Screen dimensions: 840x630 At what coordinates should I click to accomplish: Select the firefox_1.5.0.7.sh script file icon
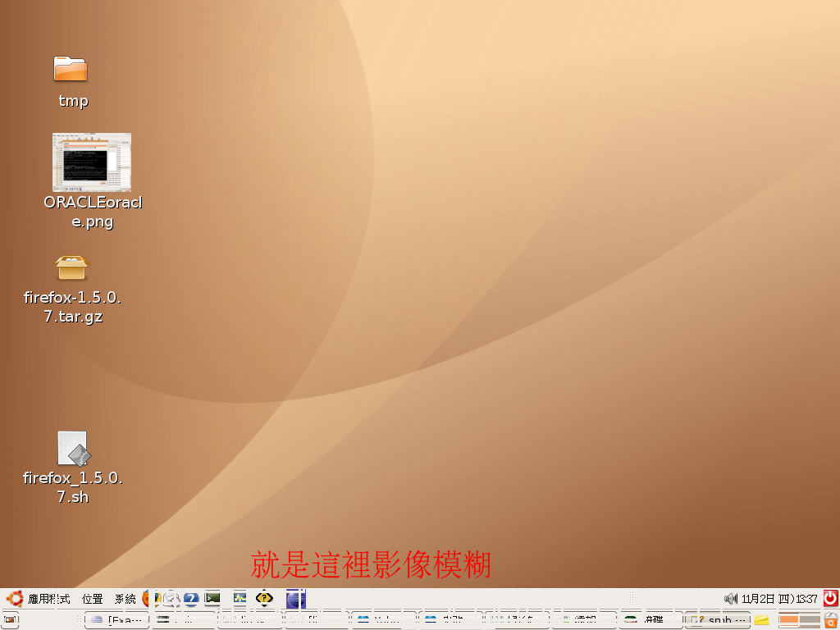[x=74, y=449]
